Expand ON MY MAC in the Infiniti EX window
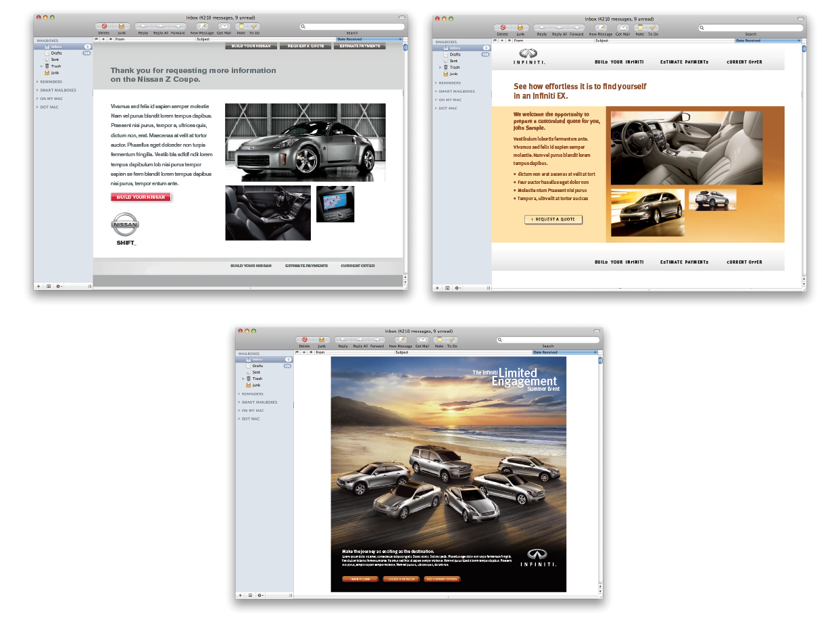The width and height of the screenshot is (840, 622). coord(436,100)
